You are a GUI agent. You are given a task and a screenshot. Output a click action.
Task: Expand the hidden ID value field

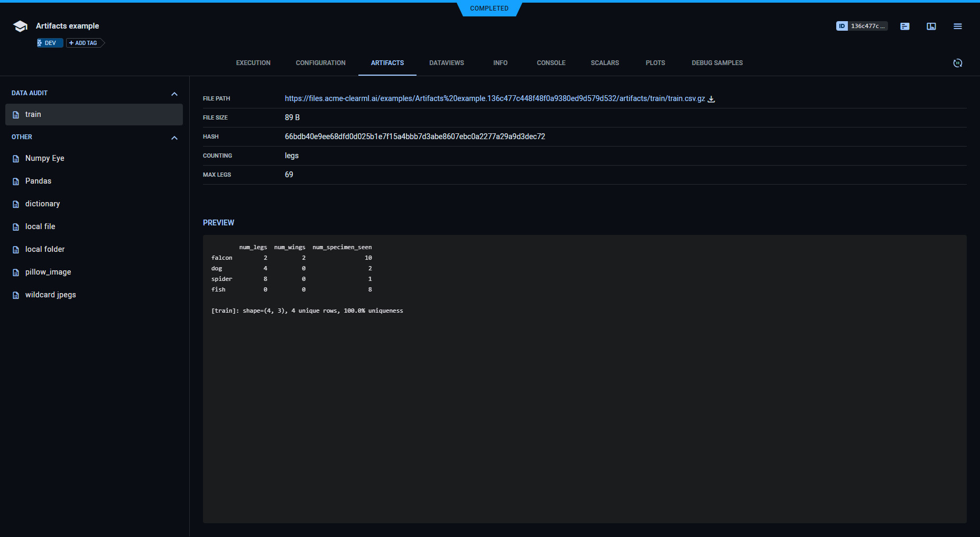click(x=868, y=25)
